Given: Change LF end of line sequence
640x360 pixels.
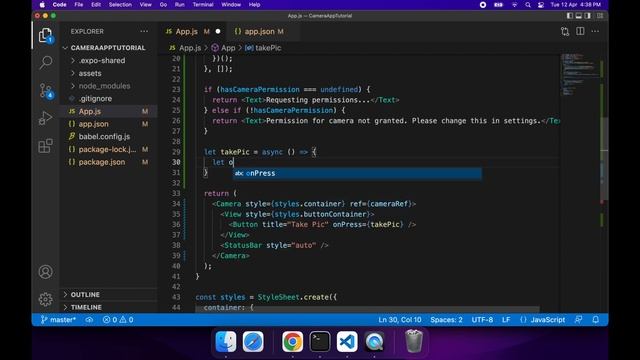Looking at the screenshot, I should [506, 320].
